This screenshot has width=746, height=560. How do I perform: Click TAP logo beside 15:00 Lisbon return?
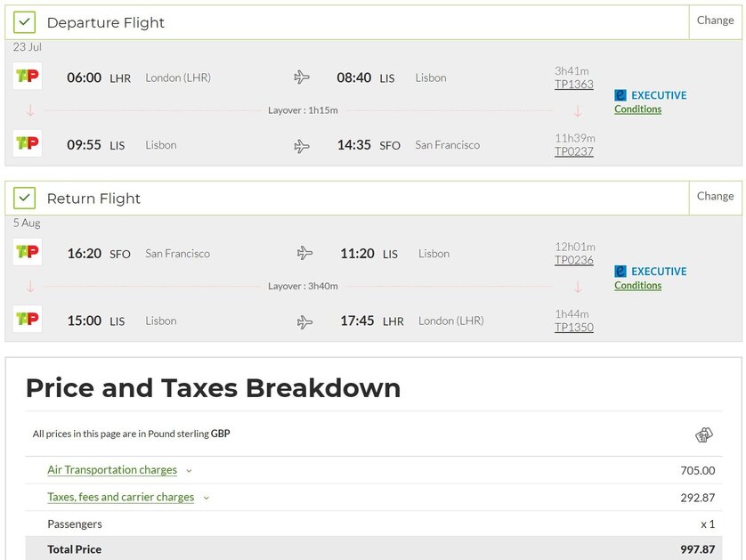(27, 319)
